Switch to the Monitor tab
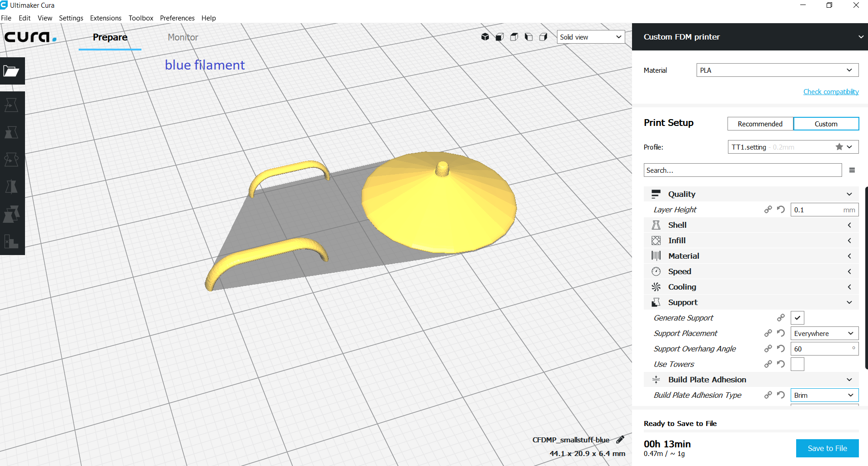The width and height of the screenshot is (868, 466). point(183,37)
